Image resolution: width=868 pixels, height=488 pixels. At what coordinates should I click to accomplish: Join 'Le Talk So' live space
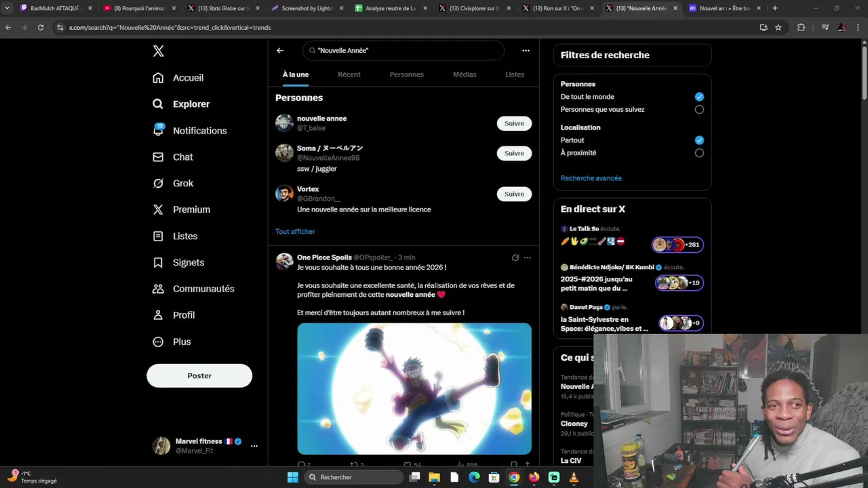click(x=632, y=238)
